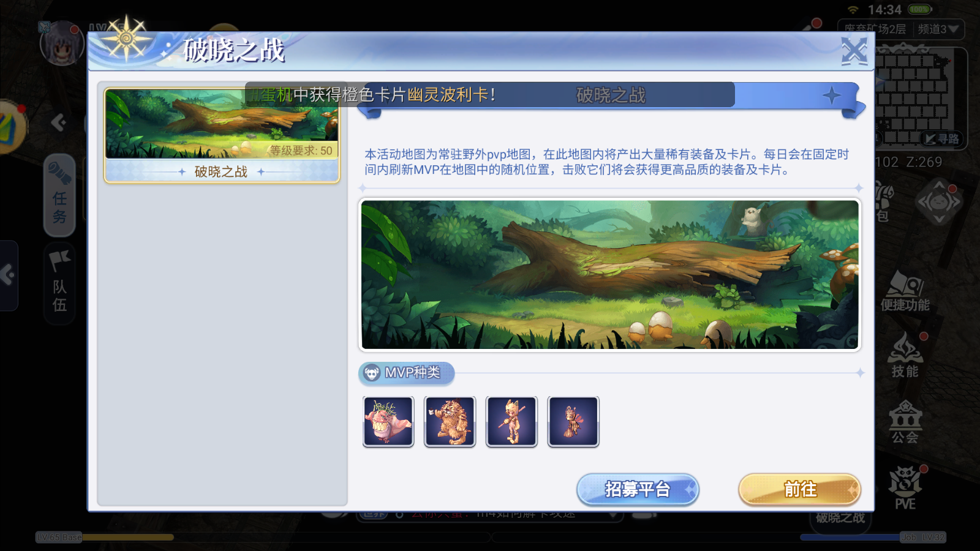This screenshot has height=551, width=980.
Task: View the lion beast MVP icon
Action: [x=450, y=422]
